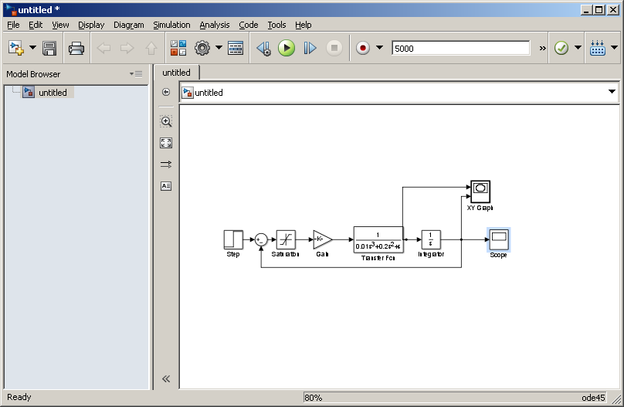Viewport: 624px width, 407px height.
Task: Click the Step Forward button
Action: click(310, 48)
